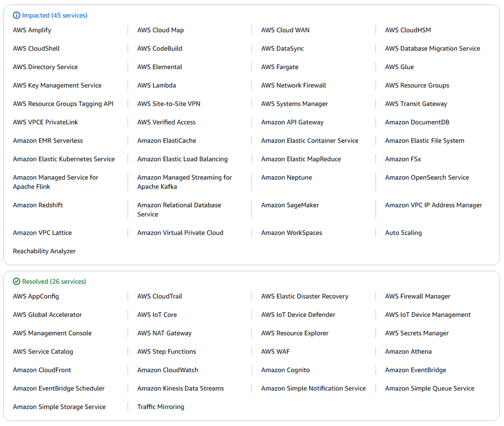Click Amazon API Gateway service
This screenshot has height=426, width=504.
pos(292,122)
